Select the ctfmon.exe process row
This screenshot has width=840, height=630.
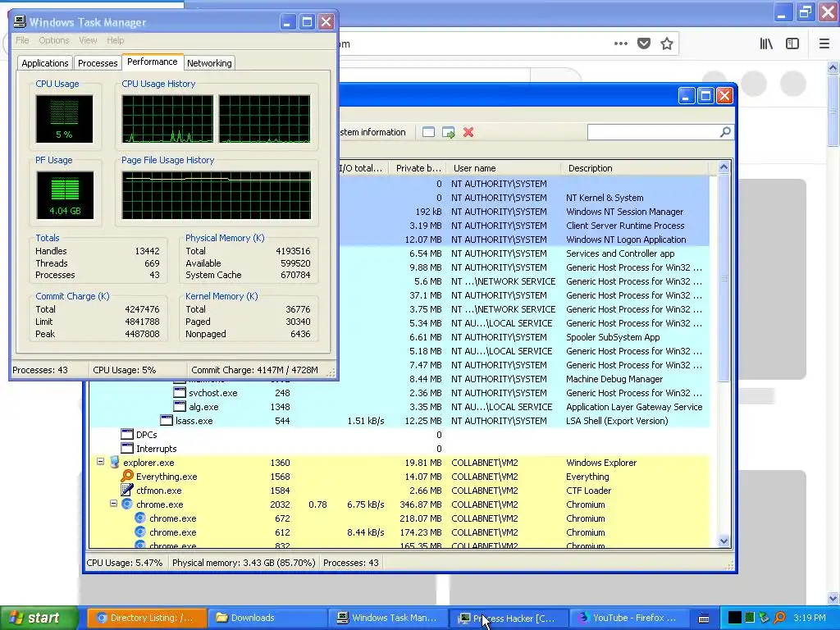[399, 491]
